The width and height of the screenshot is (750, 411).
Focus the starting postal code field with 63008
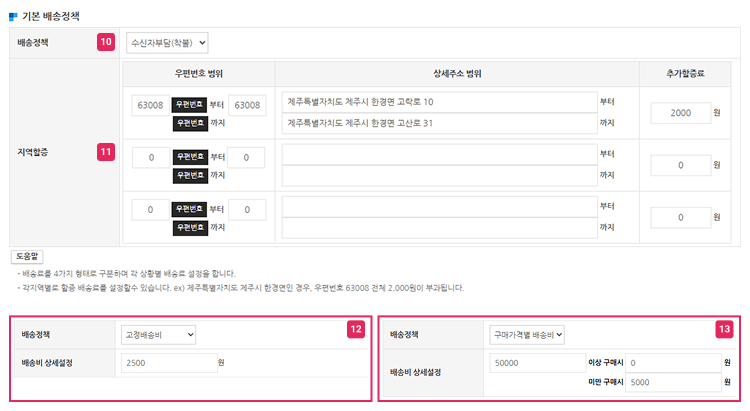click(x=151, y=105)
